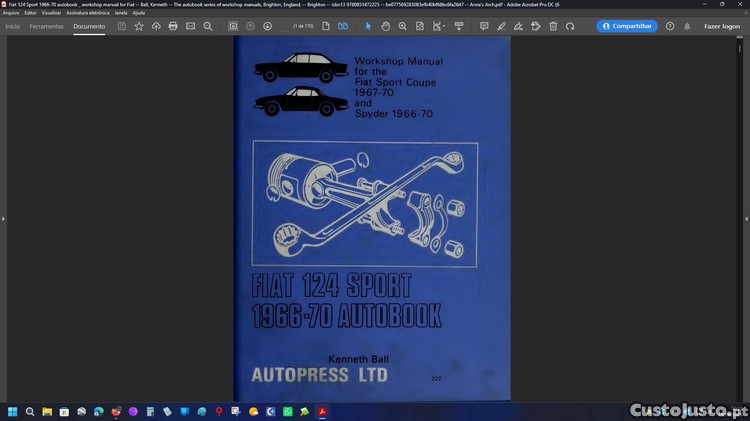
Task: Switch to the Início tab
Action: [x=12, y=26]
